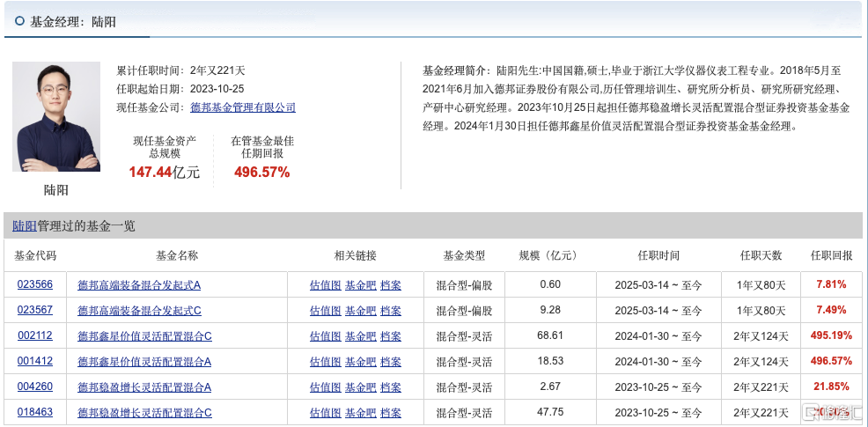Click 陆阳 link in funds list header

[x=25, y=226]
